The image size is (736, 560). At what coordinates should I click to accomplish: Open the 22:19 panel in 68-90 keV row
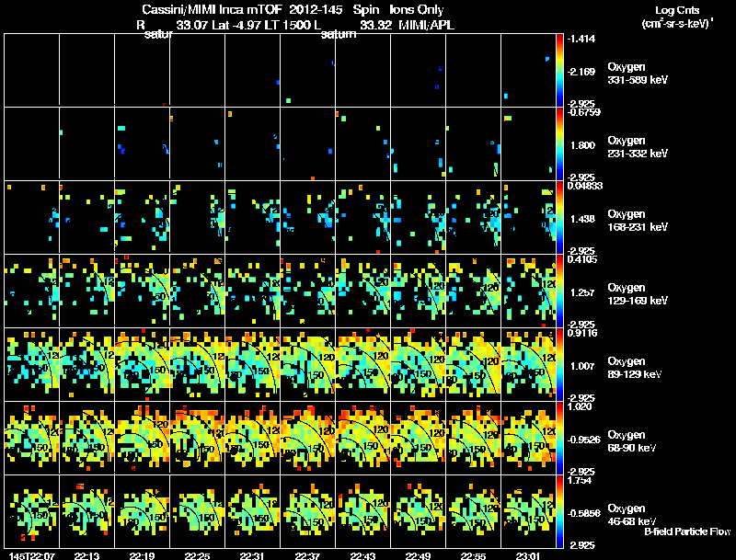143,438
